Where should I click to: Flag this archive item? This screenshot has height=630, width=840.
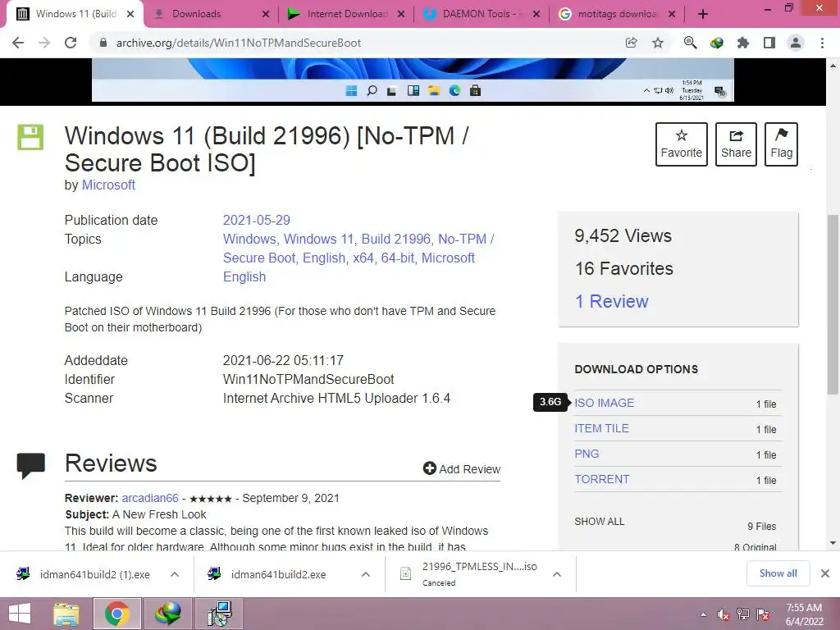[781, 144]
